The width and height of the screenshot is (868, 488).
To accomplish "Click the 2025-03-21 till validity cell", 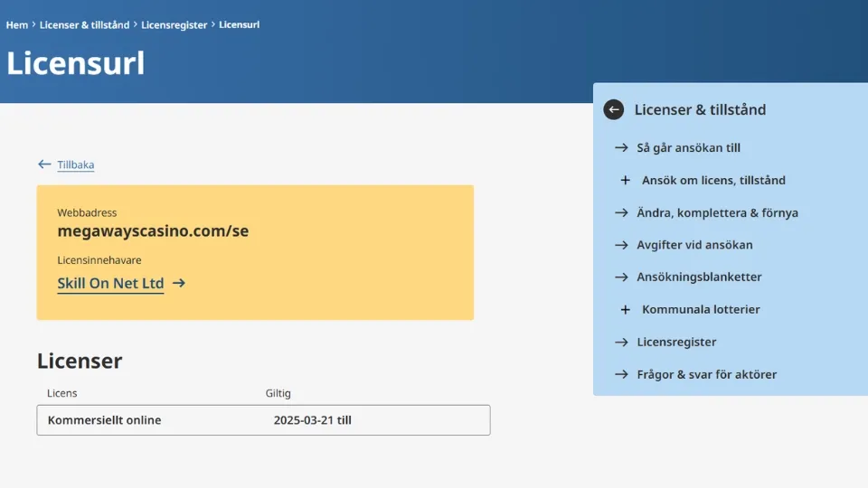I will [312, 420].
